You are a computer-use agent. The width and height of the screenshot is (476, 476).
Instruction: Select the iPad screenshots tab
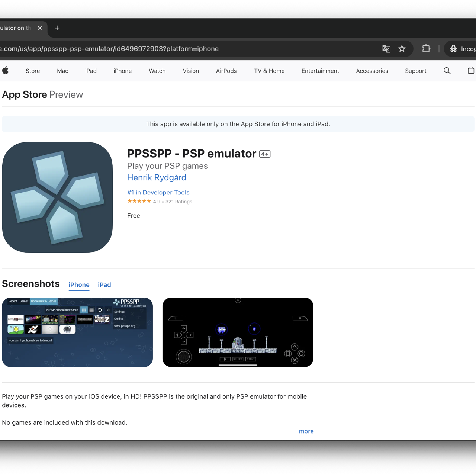[x=104, y=285]
